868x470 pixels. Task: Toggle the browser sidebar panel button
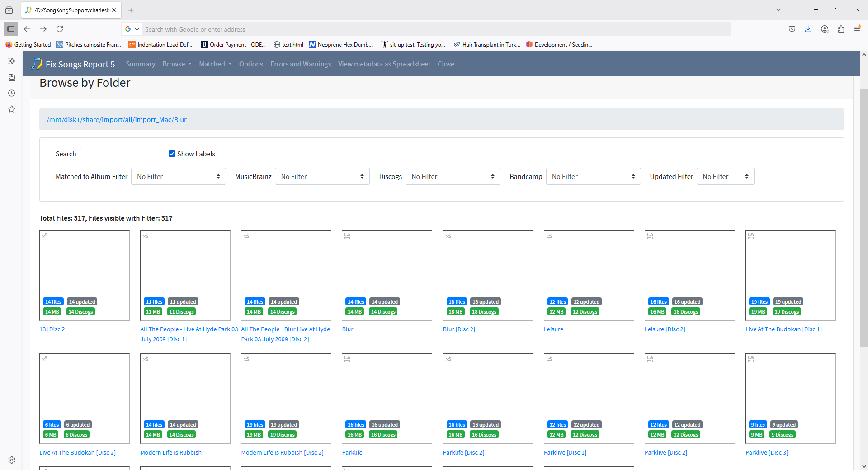coord(11,29)
